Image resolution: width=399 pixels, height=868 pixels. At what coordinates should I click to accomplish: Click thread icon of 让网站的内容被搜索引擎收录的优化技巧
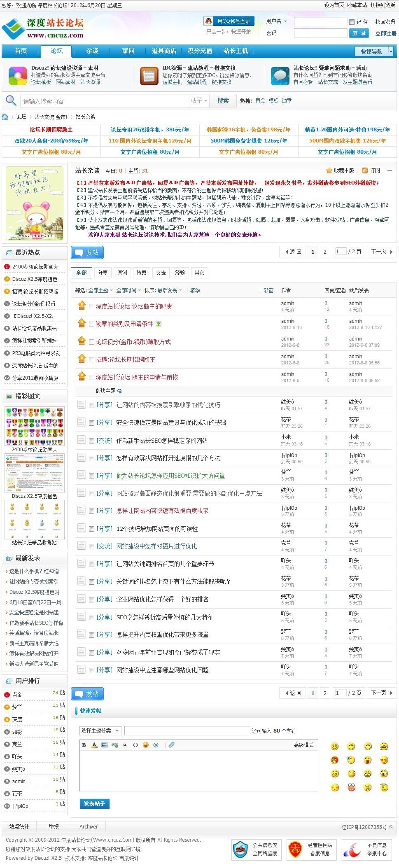[x=82, y=404]
